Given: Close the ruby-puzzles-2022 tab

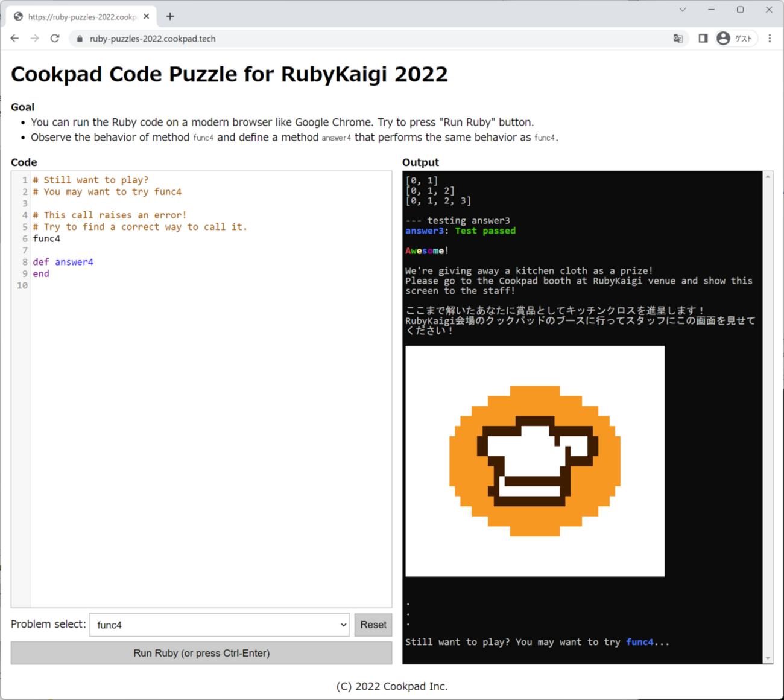Looking at the screenshot, I should (147, 16).
